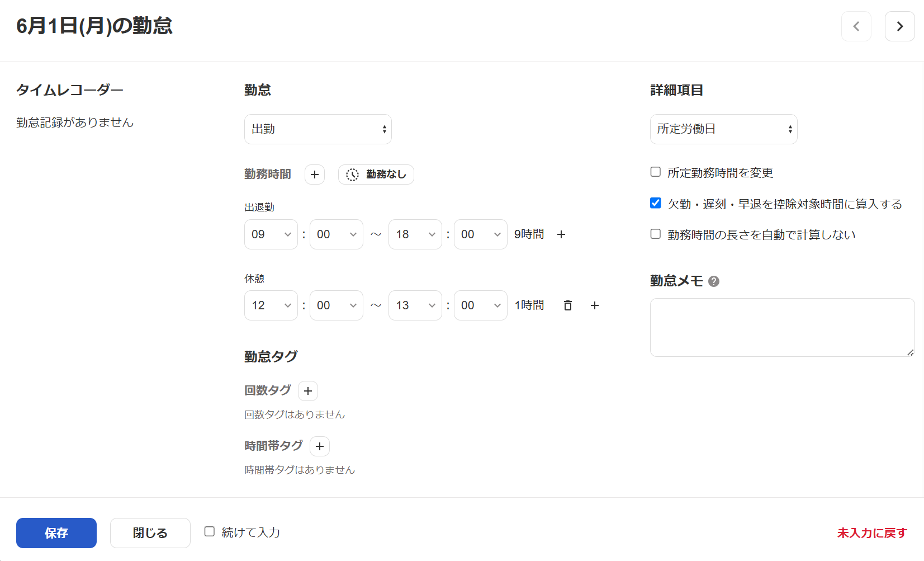Open the 休憩 end hour 13 dropdown
This screenshot has width=924, height=561.
coord(415,305)
